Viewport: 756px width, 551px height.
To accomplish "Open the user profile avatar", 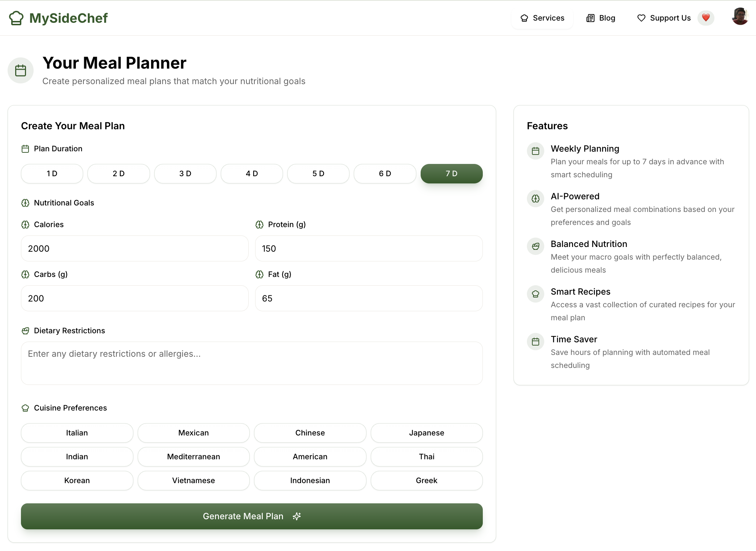I will point(740,17).
